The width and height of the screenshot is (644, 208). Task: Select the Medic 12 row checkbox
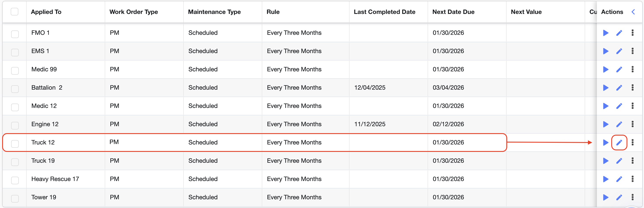click(15, 107)
